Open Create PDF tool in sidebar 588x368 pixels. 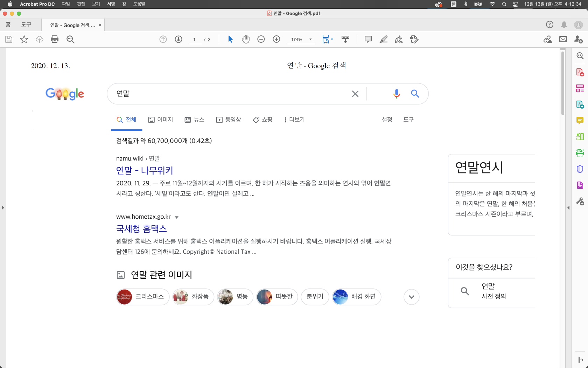(x=580, y=72)
